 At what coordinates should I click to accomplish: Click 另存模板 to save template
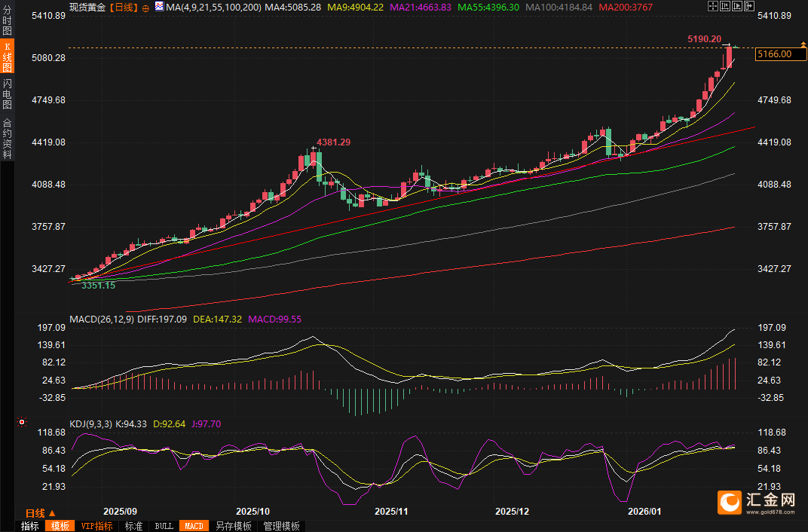[233, 526]
